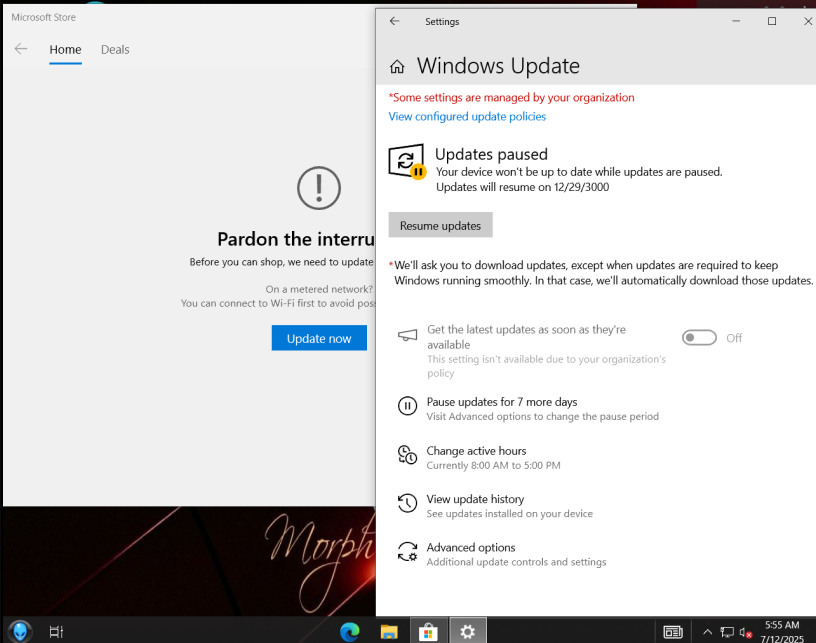Click Update now in Microsoft Store
The height and width of the screenshot is (643, 816).
pos(319,338)
